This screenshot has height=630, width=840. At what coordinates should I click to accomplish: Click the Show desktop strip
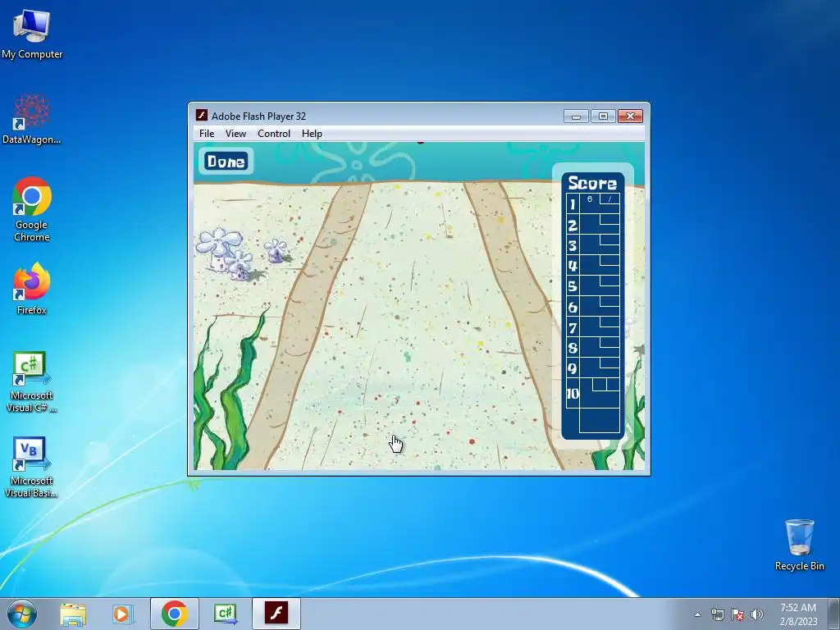pyautogui.click(x=834, y=614)
